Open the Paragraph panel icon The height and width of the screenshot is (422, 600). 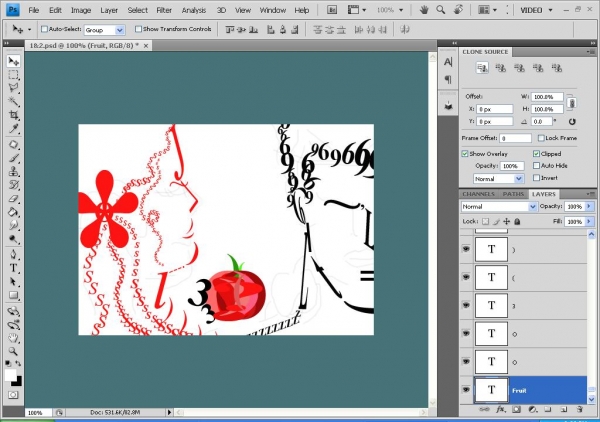448,80
